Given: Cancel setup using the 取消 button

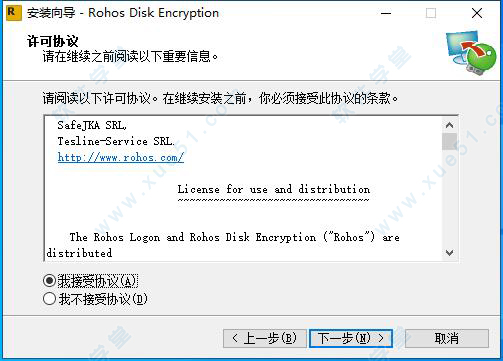Looking at the screenshot, I should pos(447,338).
